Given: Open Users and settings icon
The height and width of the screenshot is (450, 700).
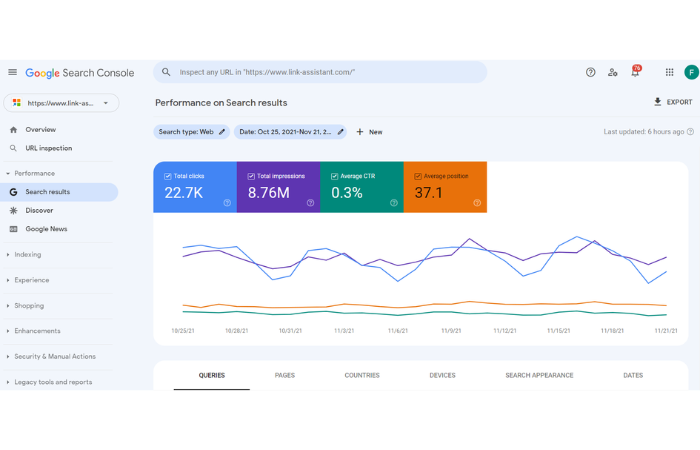Looking at the screenshot, I should [x=612, y=72].
